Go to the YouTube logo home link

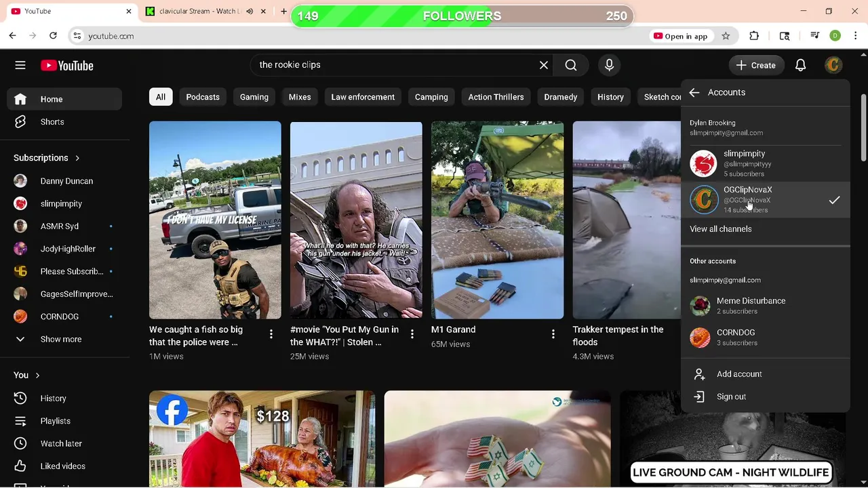[x=66, y=65]
